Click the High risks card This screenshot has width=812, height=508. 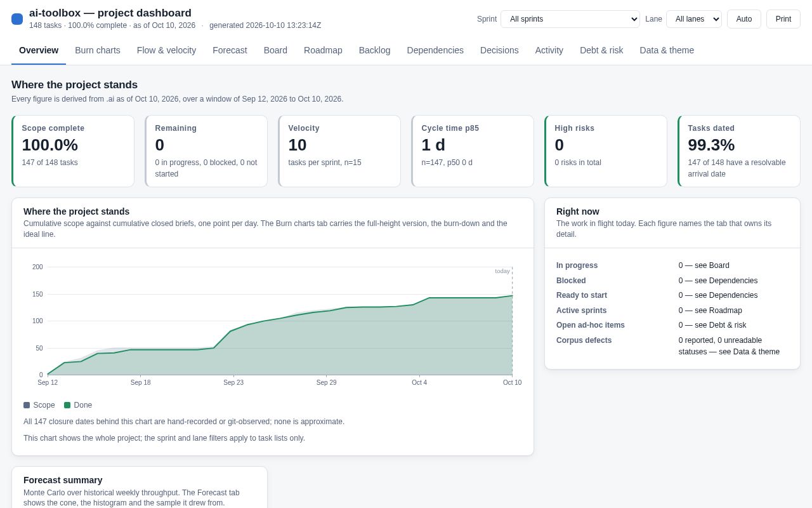(606, 151)
